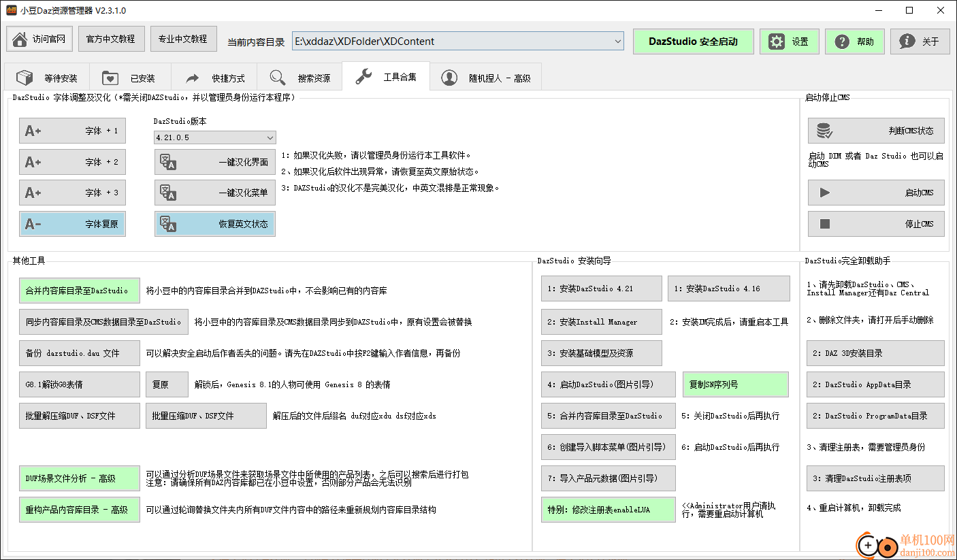
Task: Click 1: 安装DazStudio 4.21
Action: point(602,289)
